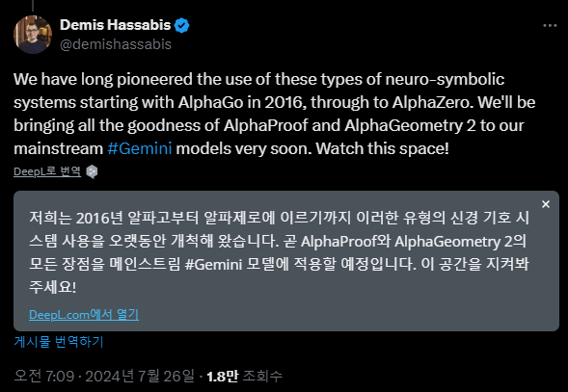Screen dimensions: 568x392
Task: Click the Korean translated text paragraph
Action: [280, 252]
